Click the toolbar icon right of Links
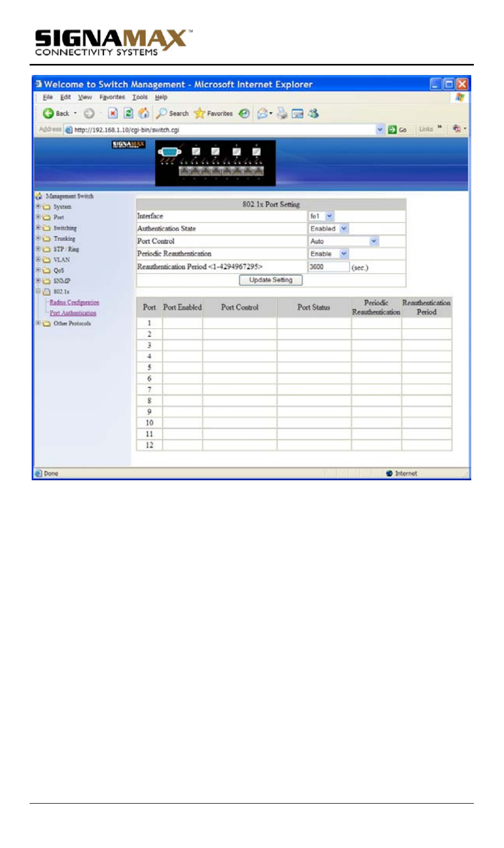504x848 pixels. pos(457,128)
